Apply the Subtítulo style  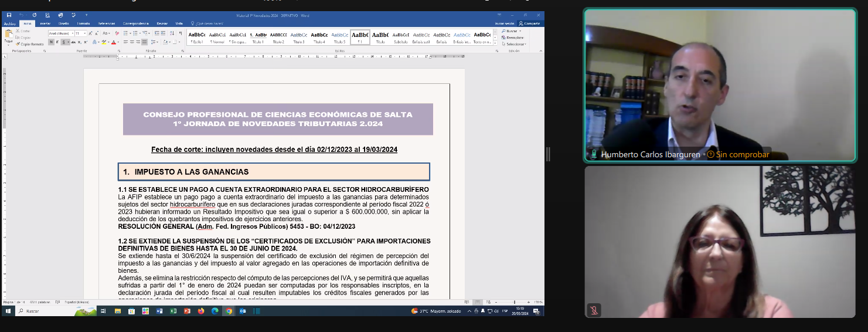point(400,38)
